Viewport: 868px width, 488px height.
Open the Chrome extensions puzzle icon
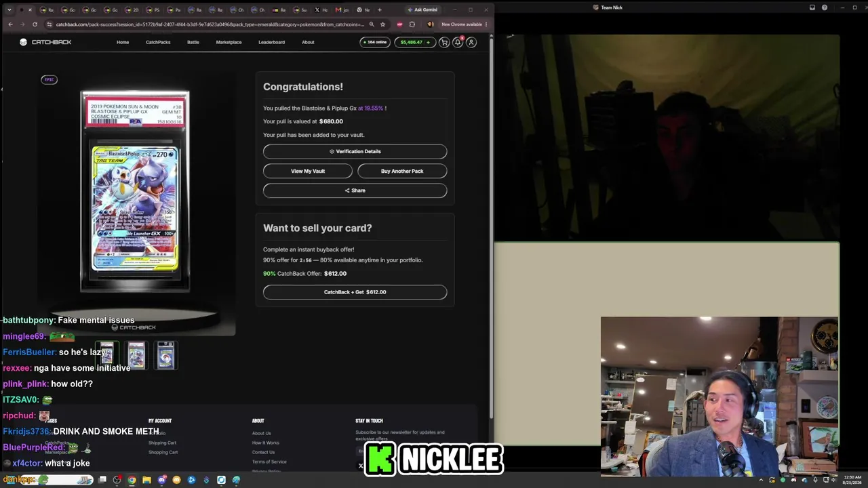pyautogui.click(x=412, y=24)
